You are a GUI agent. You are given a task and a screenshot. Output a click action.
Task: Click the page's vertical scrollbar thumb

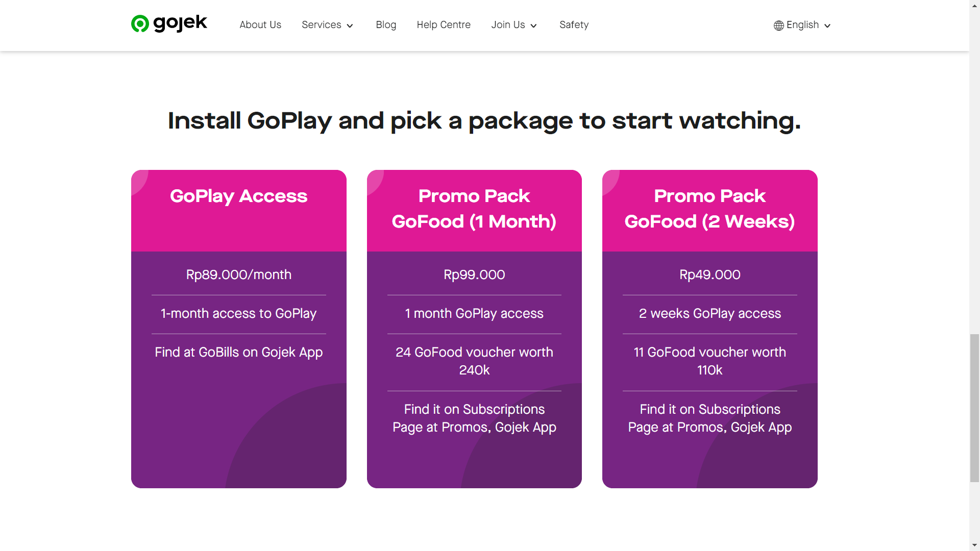pos(974,408)
